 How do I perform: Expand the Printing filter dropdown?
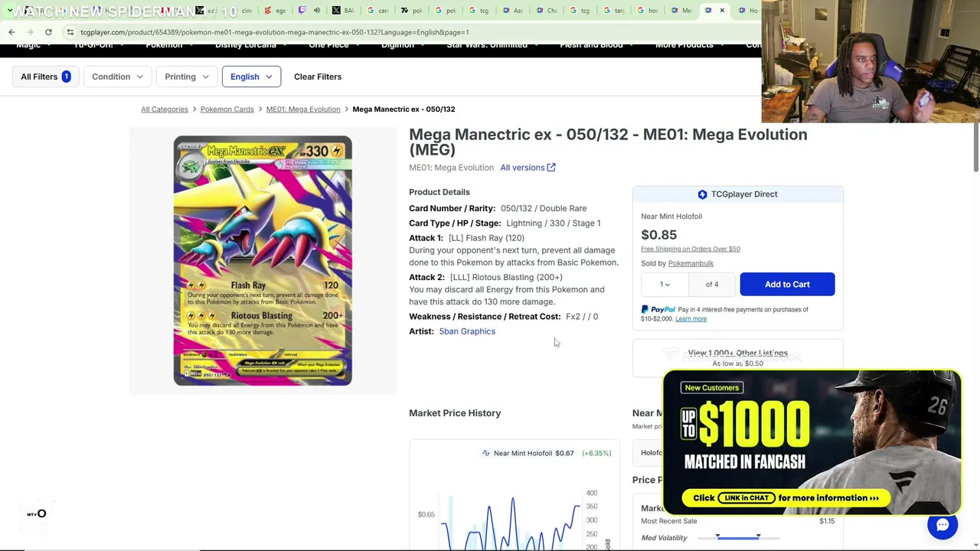click(x=186, y=77)
